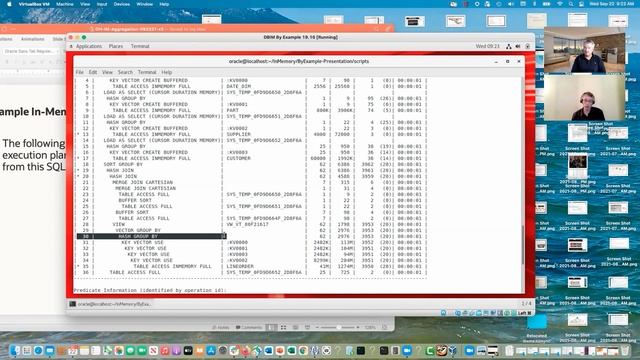Open Music app from the Dock
This screenshot has height=360, width=640.
(x=165, y=350)
